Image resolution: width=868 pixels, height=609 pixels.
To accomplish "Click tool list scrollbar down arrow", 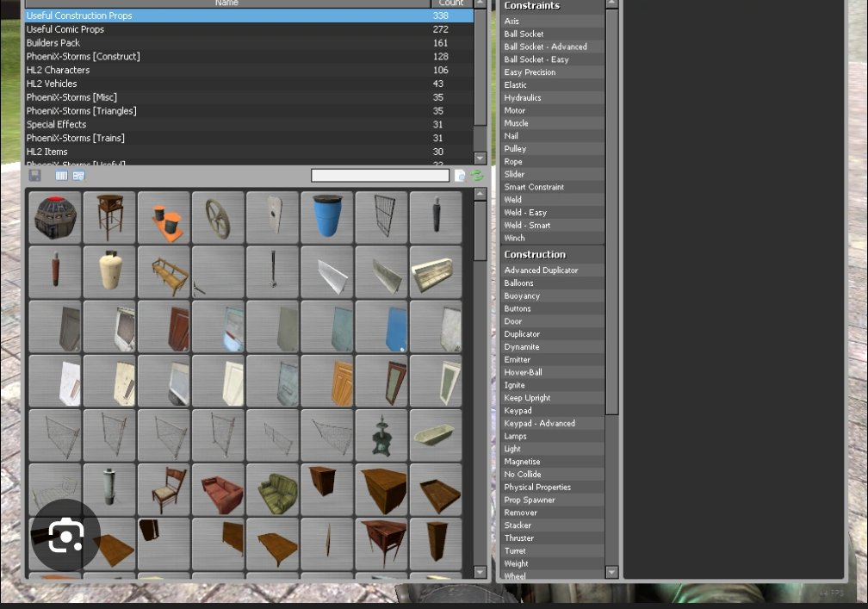I will [x=611, y=572].
